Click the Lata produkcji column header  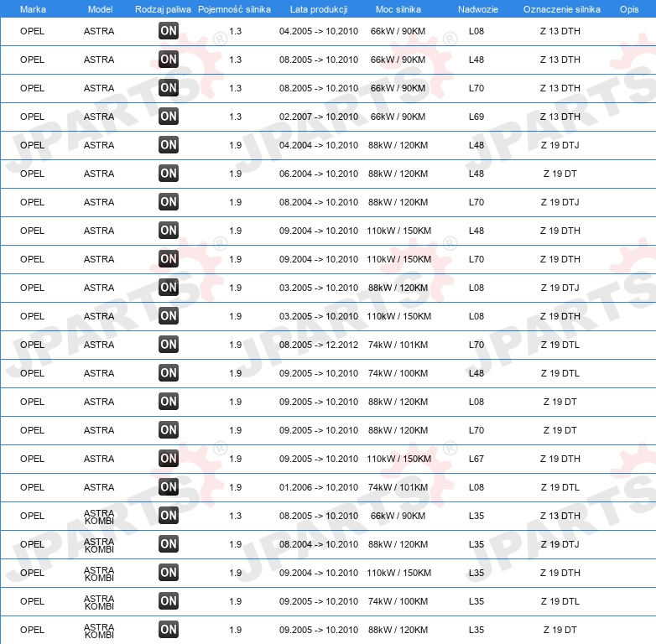coord(319,9)
